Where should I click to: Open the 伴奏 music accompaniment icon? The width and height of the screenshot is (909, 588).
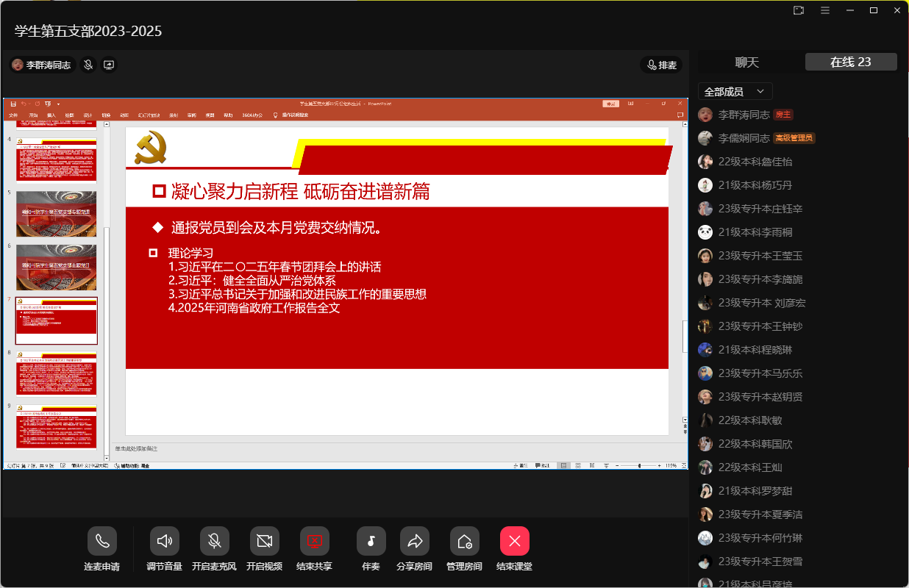pos(371,542)
